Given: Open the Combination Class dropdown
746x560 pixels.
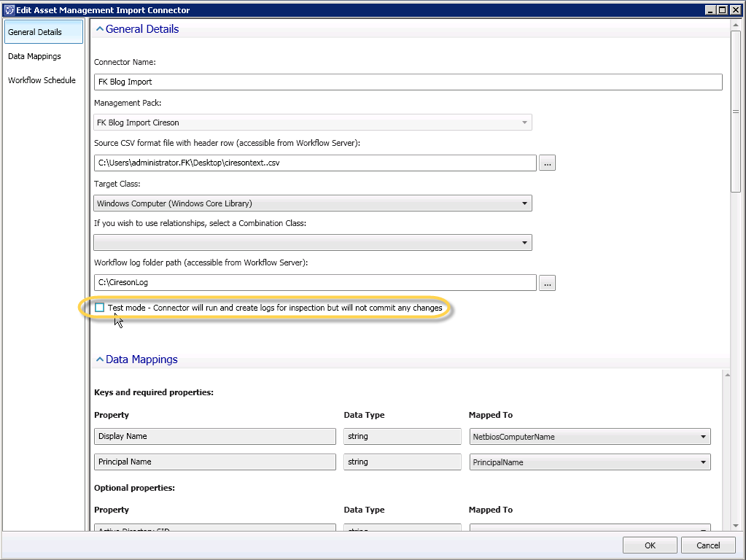Looking at the screenshot, I should (524, 242).
